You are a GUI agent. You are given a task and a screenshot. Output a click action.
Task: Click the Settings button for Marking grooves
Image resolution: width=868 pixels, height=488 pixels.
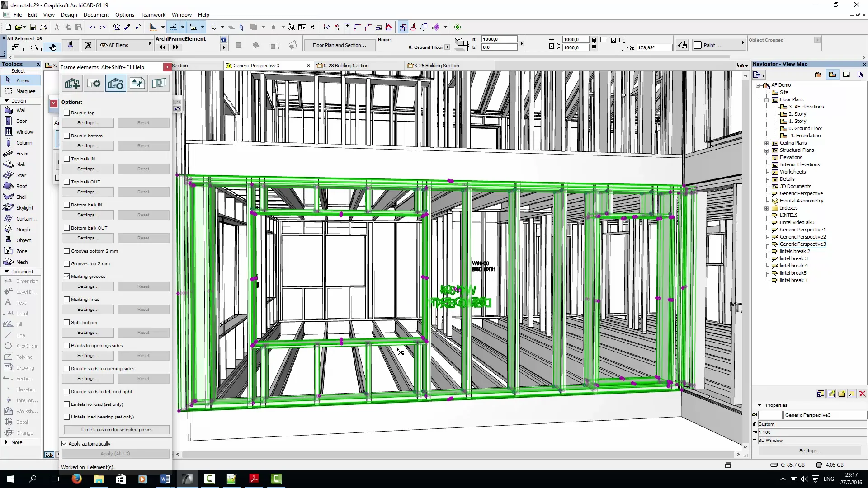pos(88,286)
